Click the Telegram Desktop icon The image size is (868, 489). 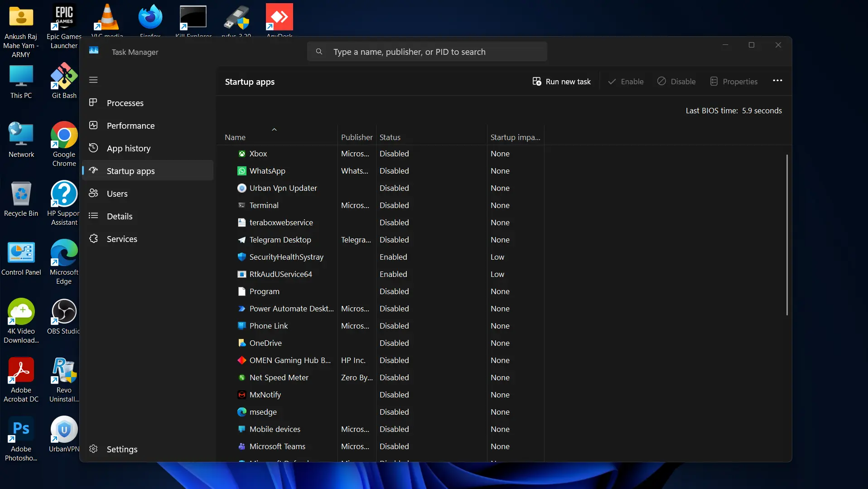(242, 240)
